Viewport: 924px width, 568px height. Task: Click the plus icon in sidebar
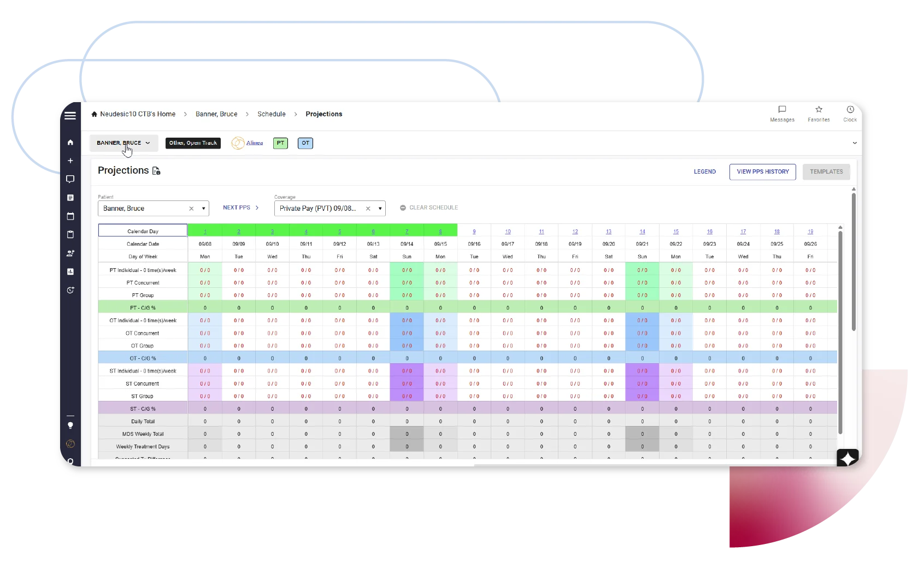pyautogui.click(x=70, y=161)
